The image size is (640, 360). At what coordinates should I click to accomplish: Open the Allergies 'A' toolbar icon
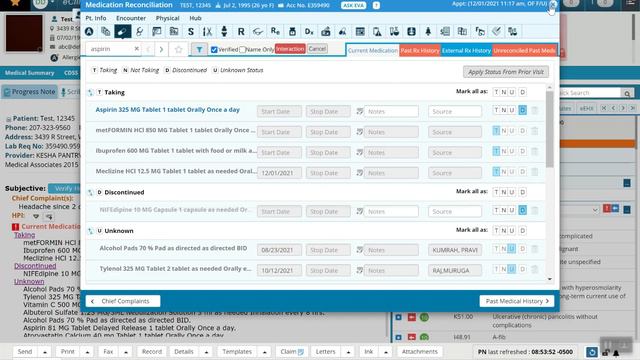[89, 31]
